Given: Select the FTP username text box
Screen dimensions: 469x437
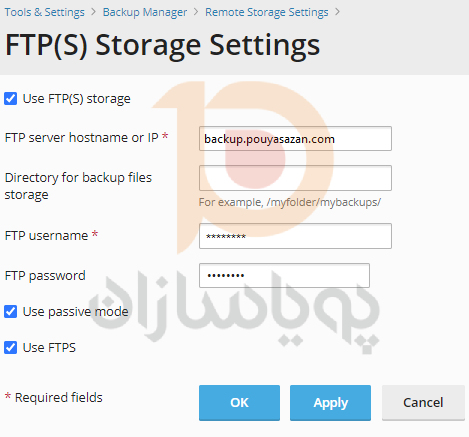Looking at the screenshot, I should tap(295, 236).
